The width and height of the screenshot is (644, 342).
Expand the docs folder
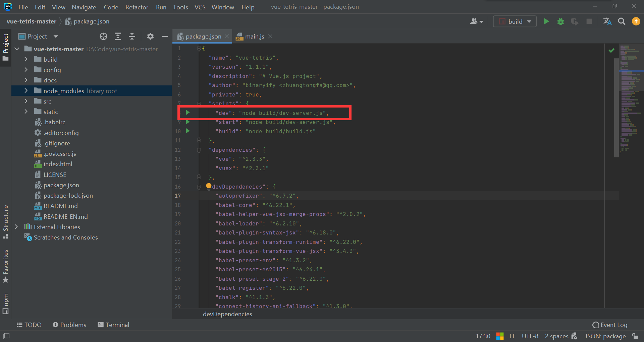tap(26, 80)
